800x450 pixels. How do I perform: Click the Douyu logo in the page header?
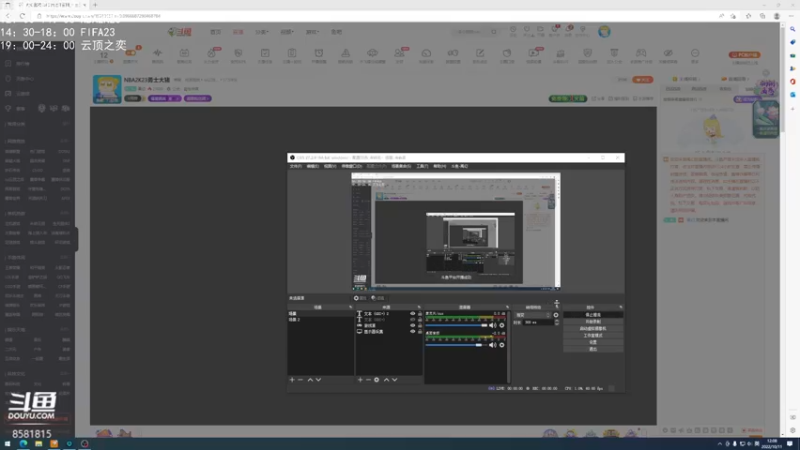tap(180, 32)
